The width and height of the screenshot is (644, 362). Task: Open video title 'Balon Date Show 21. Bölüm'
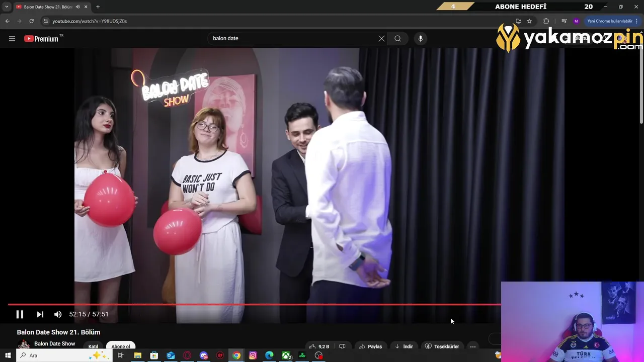pyautogui.click(x=58, y=332)
